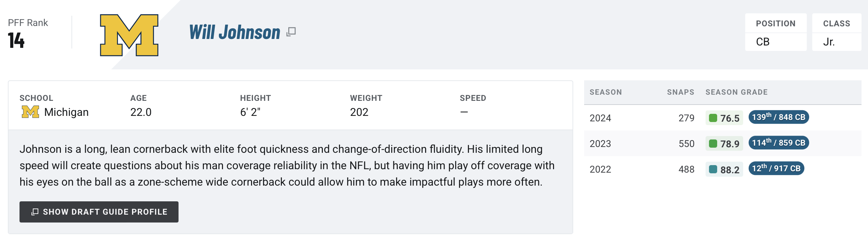Click the Snaps column header
The image size is (868, 242).
(681, 92)
